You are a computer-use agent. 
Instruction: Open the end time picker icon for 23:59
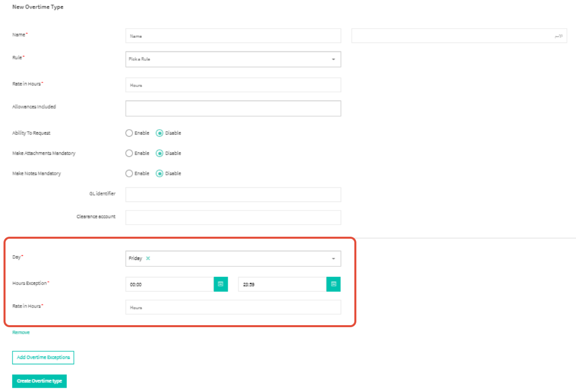pyautogui.click(x=334, y=284)
